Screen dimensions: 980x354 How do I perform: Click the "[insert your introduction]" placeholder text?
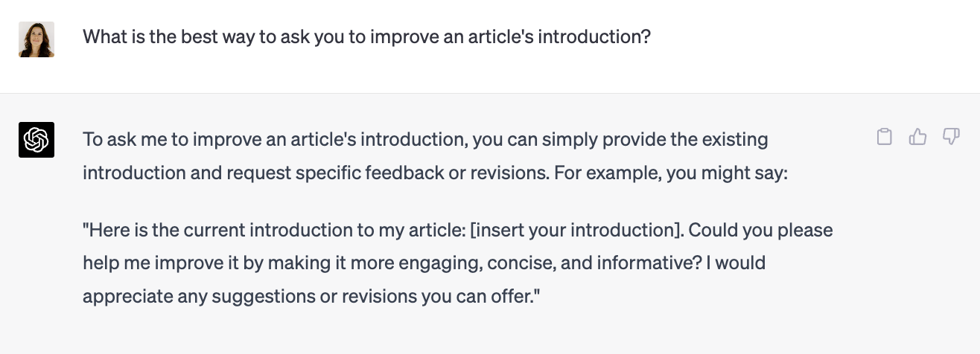(576, 230)
